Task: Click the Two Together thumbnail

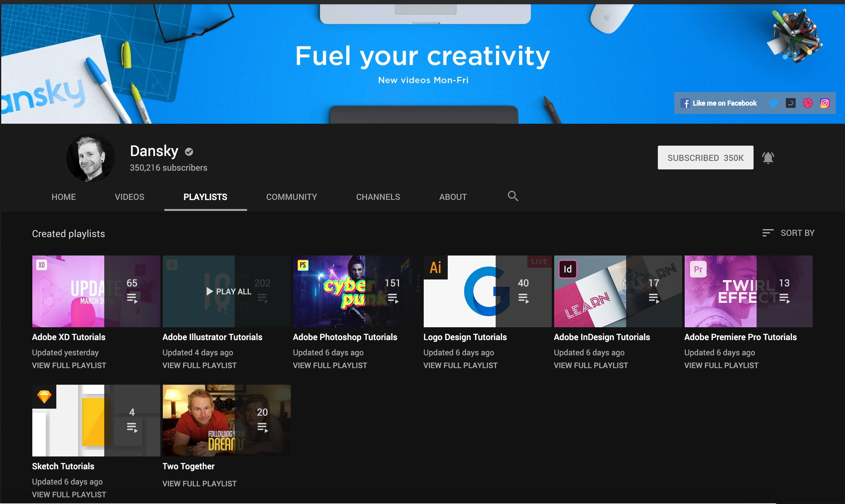Action: pyautogui.click(x=226, y=421)
